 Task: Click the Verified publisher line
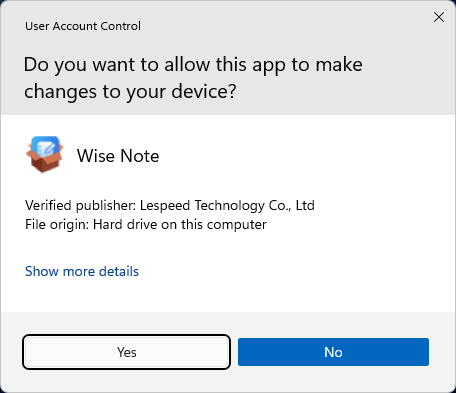(170, 206)
